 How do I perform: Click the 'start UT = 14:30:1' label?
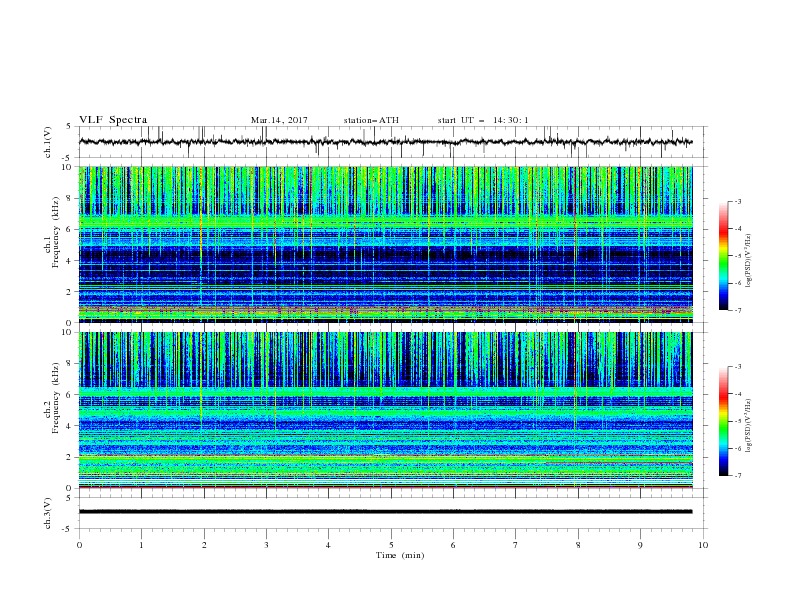[483, 120]
